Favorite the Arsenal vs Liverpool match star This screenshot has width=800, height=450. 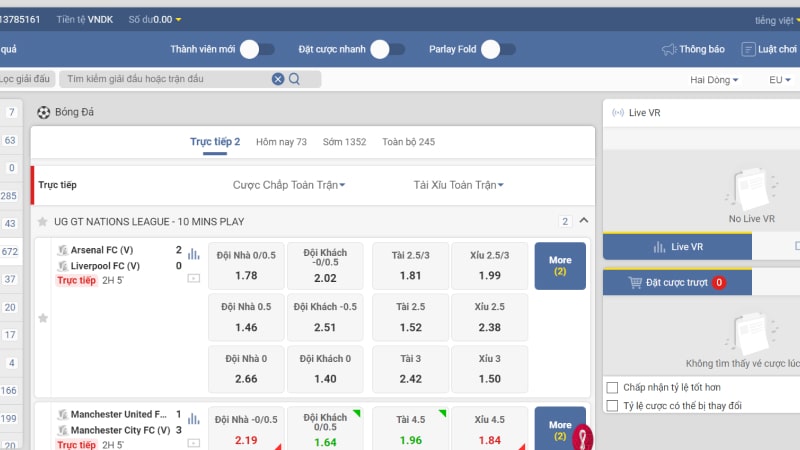(x=43, y=318)
